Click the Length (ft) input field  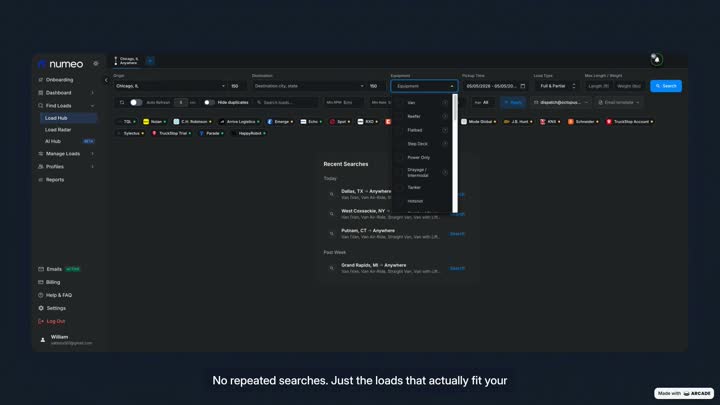coord(598,86)
